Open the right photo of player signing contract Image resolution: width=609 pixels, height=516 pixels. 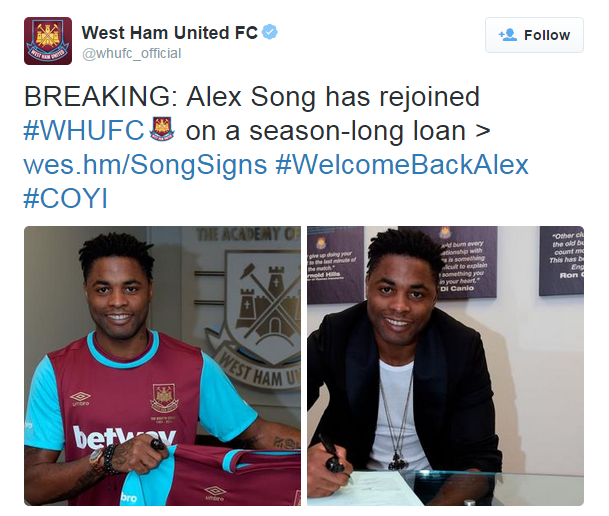point(445,366)
